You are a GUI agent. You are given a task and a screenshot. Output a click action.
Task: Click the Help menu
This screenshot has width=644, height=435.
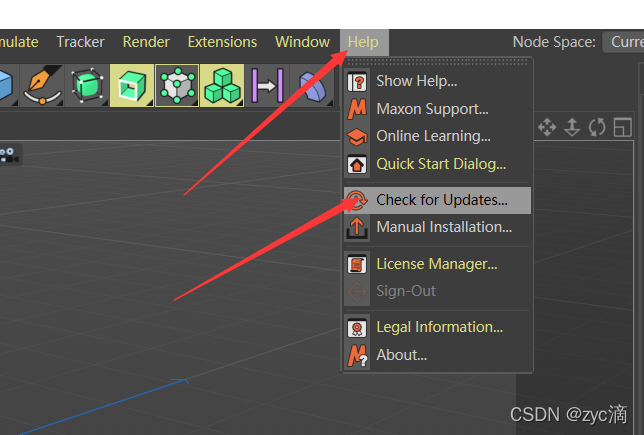(x=363, y=42)
